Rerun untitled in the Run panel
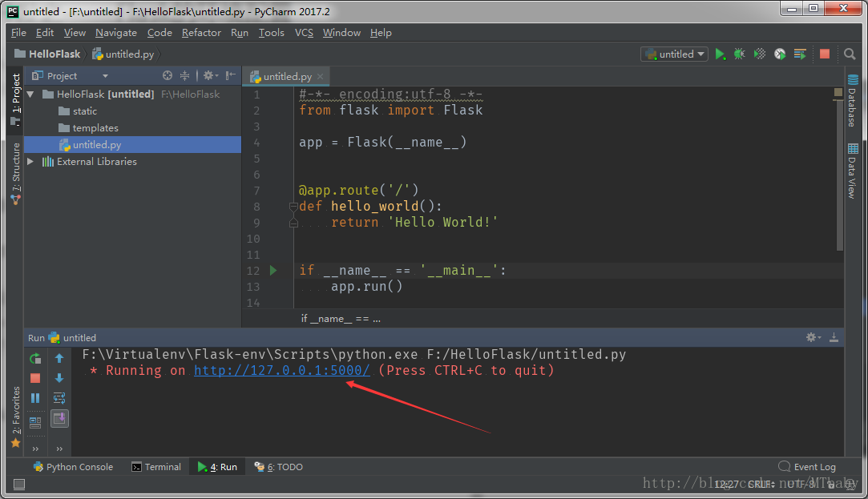Image resolution: width=868 pixels, height=499 pixels. point(35,359)
